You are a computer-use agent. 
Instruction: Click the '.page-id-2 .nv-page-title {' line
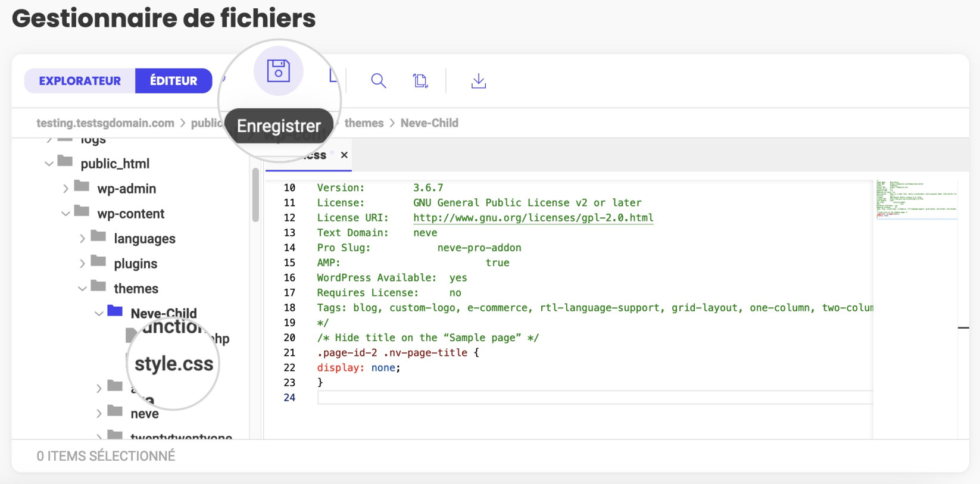click(x=398, y=353)
